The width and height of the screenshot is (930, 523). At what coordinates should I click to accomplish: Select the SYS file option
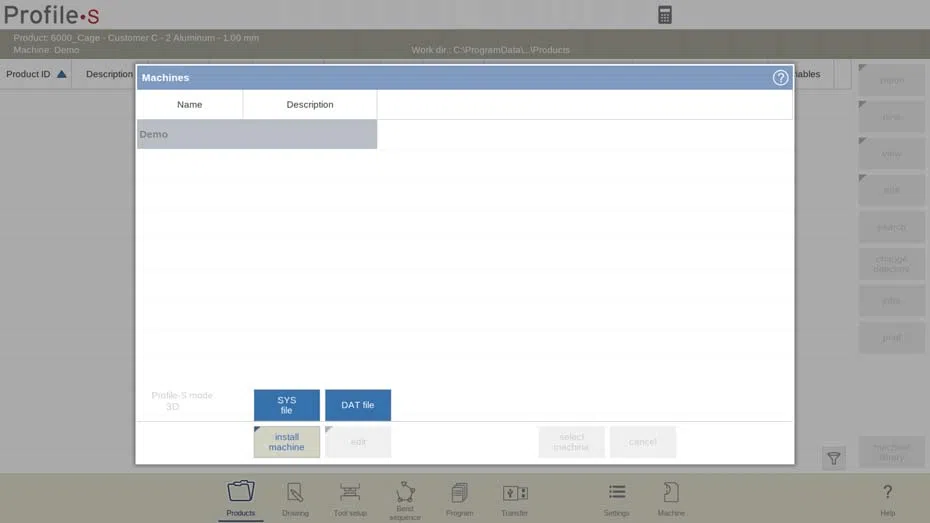point(286,405)
